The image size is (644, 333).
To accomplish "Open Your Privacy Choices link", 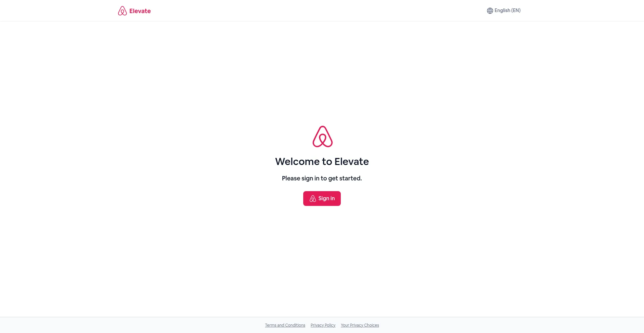I will pos(360,325).
